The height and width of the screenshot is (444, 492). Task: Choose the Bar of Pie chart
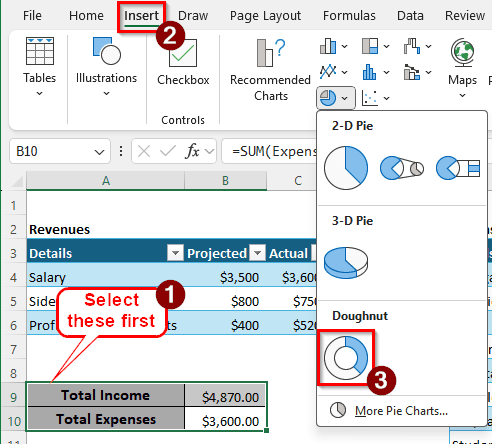tap(458, 168)
